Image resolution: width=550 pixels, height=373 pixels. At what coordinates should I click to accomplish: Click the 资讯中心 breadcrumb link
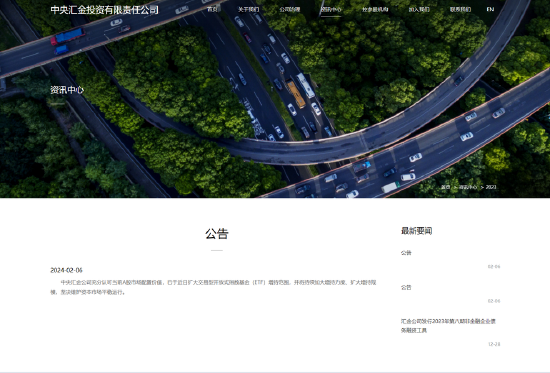(468, 187)
